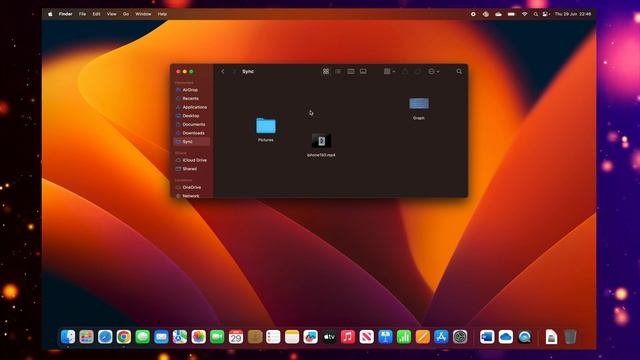Open the File menu

82,14
